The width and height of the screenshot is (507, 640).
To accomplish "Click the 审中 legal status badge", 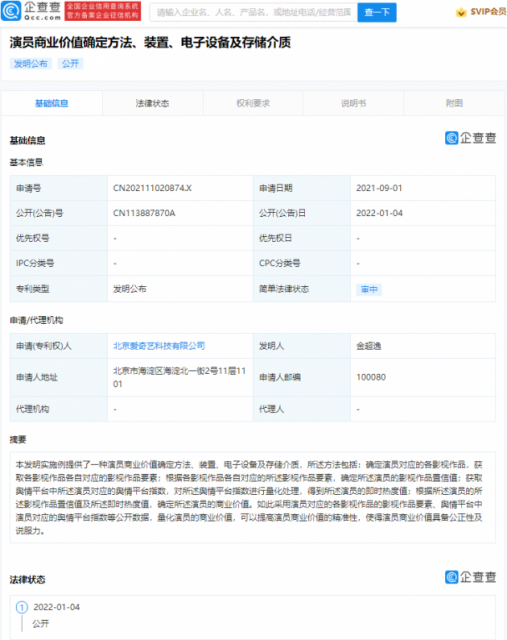I will 369,289.
